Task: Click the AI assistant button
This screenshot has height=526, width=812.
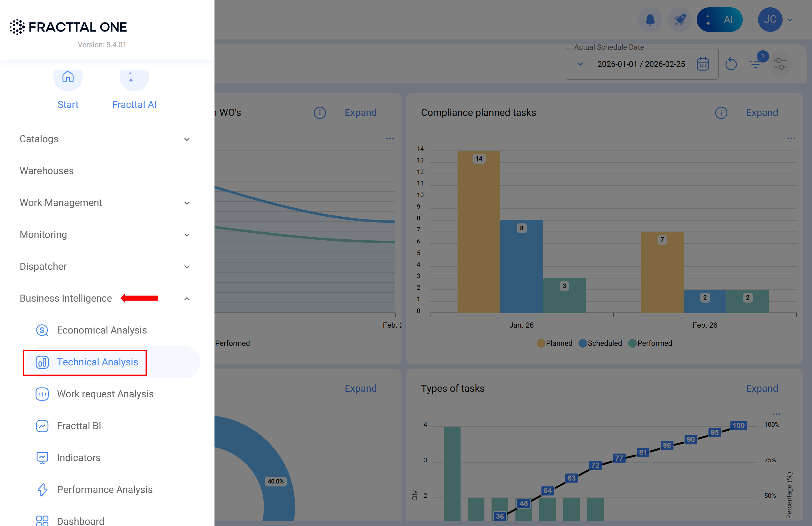Action: 719,20
